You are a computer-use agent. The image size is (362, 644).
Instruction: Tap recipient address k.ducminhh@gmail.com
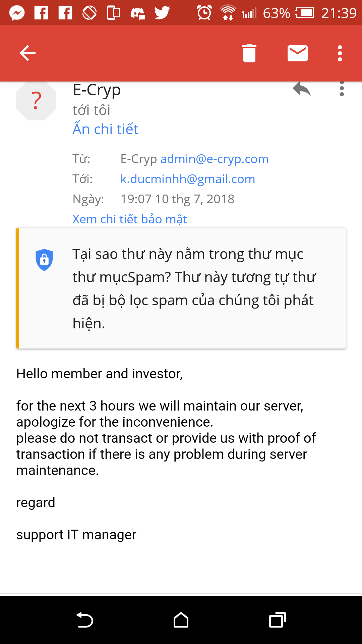(188, 179)
